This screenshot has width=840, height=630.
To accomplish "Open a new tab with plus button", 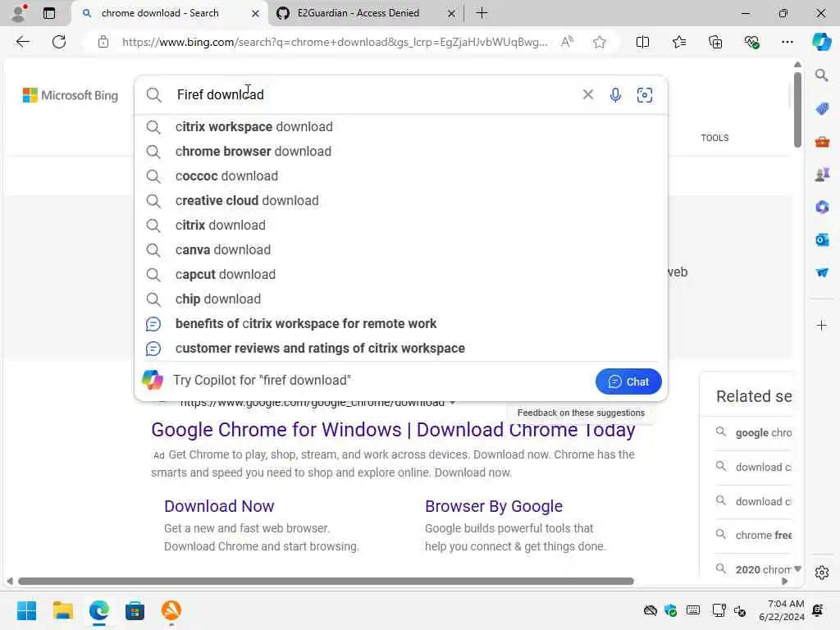I will click(x=482, y=13).
